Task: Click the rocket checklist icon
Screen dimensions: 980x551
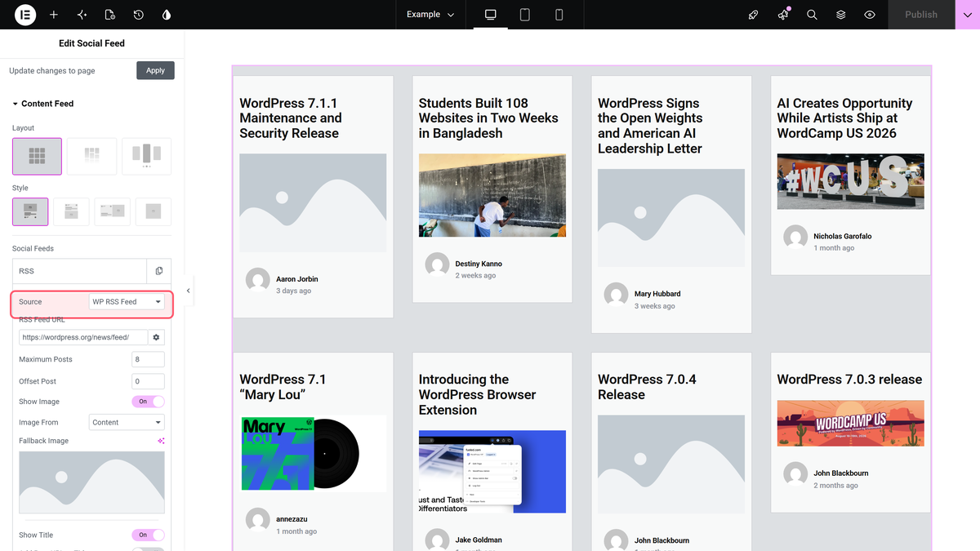Action: coord(754,15)
